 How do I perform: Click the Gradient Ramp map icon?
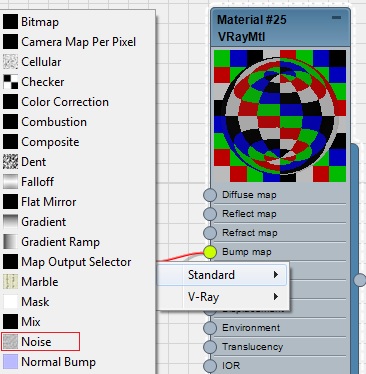pyautogui.click(x=10, y=242)
